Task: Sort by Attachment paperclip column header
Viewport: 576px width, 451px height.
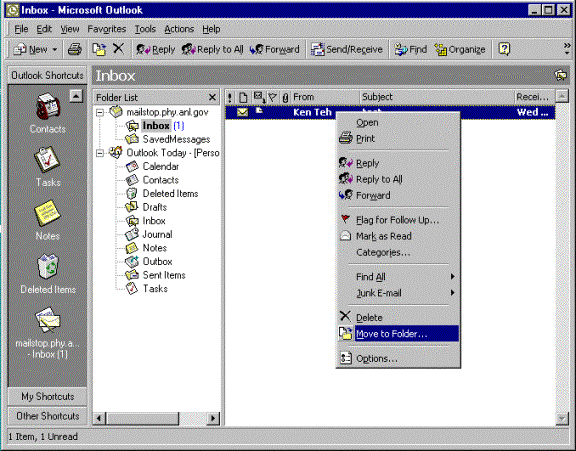Action: (285, 97)
